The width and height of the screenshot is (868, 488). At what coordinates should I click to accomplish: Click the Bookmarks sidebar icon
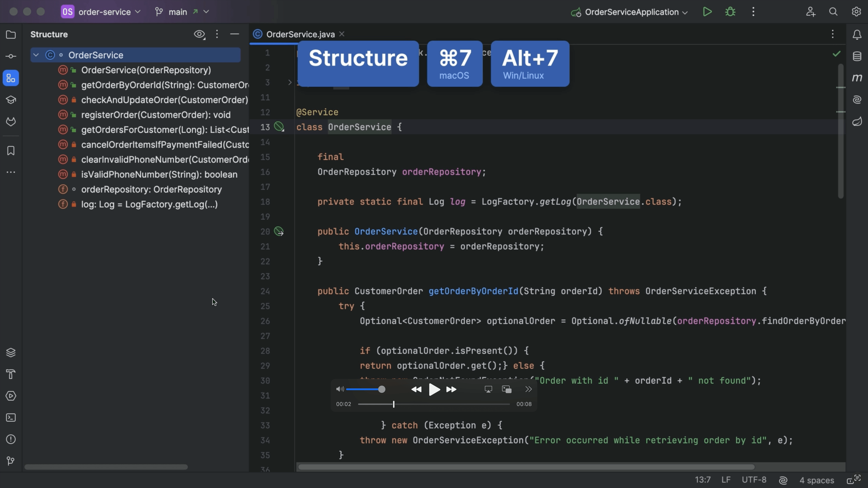pos(11,150)
